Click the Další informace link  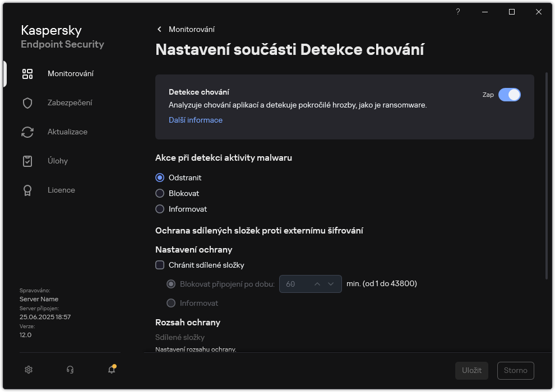tap(195, 120)
